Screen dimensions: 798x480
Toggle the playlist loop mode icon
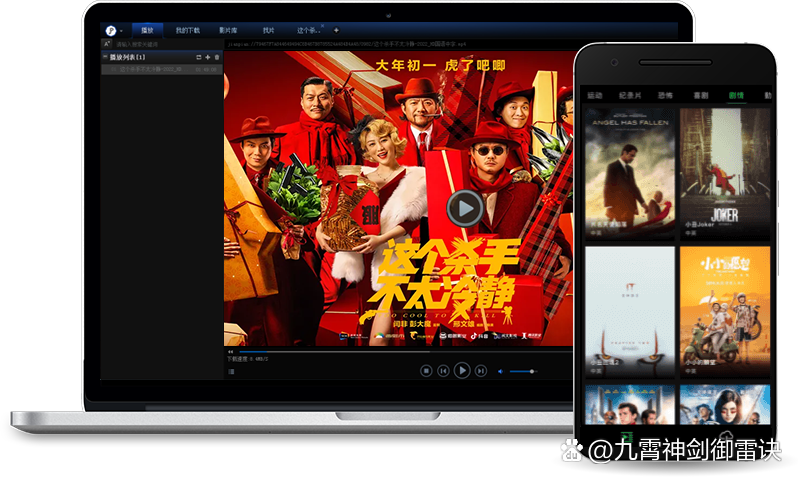pyautogui.click(x=198, y=58)
